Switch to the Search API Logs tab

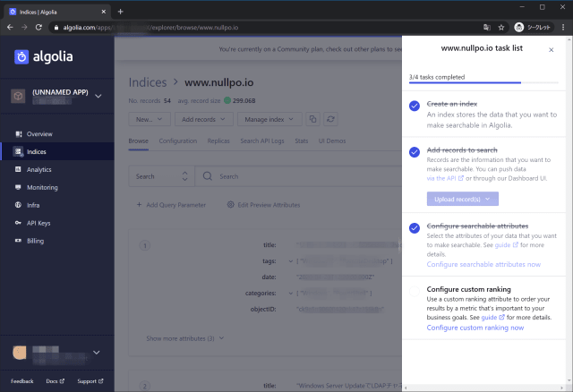tap(262, 141)
